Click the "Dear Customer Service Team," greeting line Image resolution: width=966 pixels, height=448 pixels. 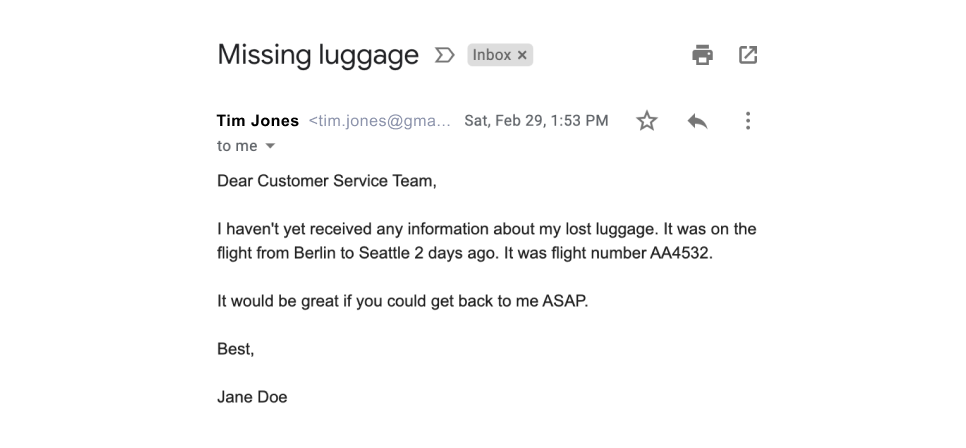click(x=327, y=181)
